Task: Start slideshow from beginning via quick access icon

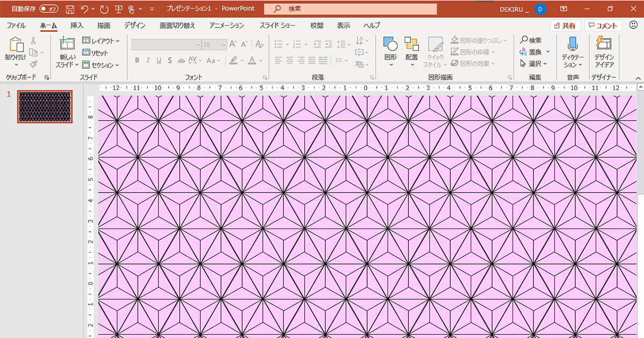Action: point(118,9)
